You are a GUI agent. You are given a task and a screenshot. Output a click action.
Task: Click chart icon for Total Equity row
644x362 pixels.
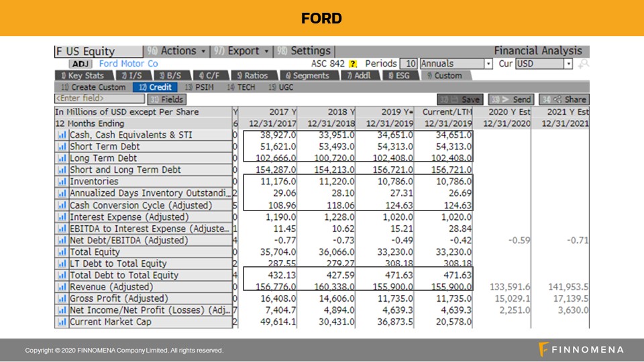click(62, 252)
